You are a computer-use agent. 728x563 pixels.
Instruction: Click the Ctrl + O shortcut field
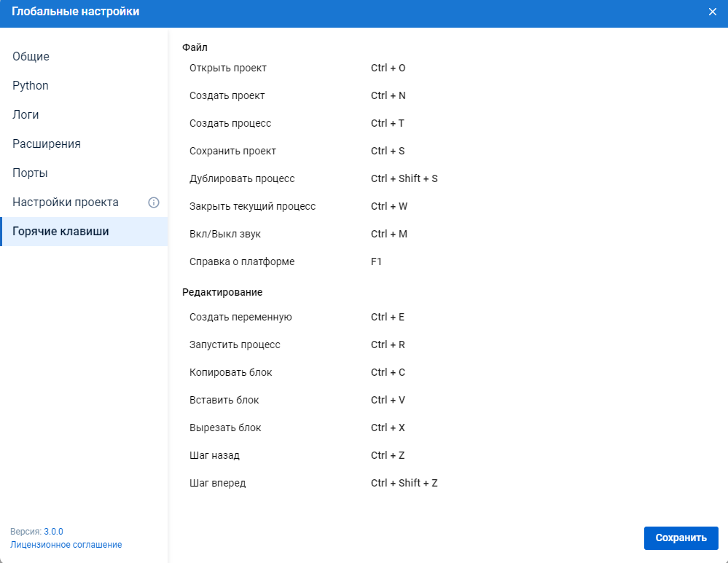coord(388,68)
